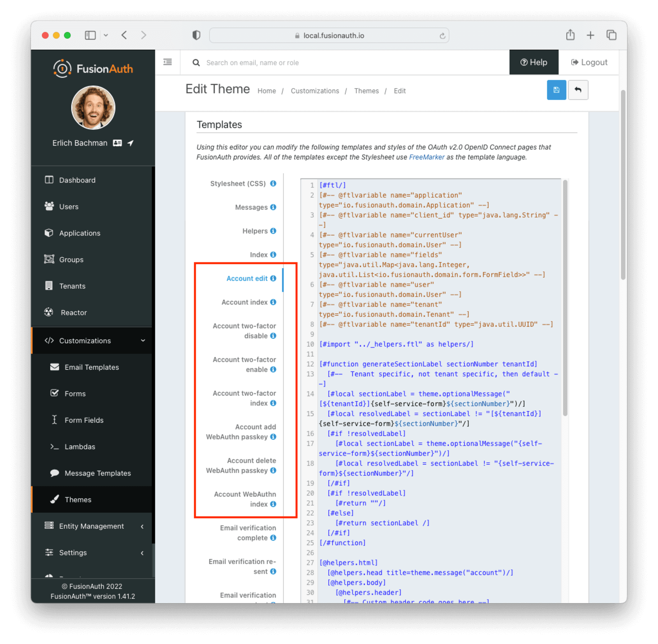Click the FusionAuth logo
The image size is (658, 644).
[93, 68]
